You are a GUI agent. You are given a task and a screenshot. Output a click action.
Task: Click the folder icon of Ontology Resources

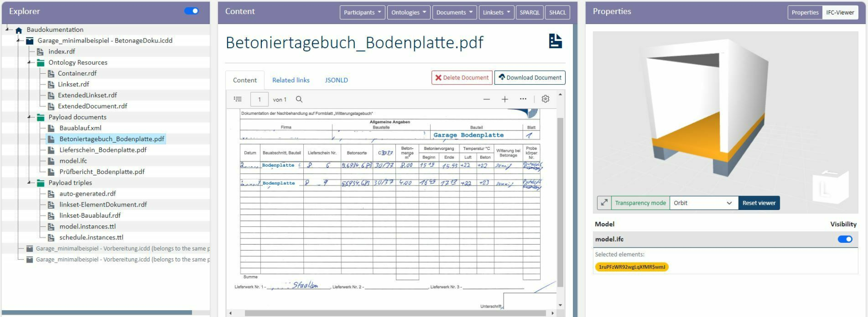tap(41, 63)
